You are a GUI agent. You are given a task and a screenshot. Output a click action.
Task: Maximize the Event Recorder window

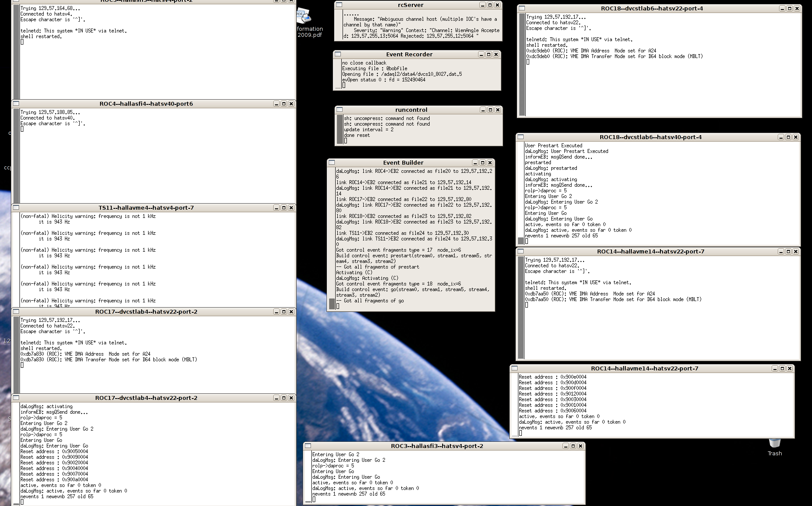(488, 55)
